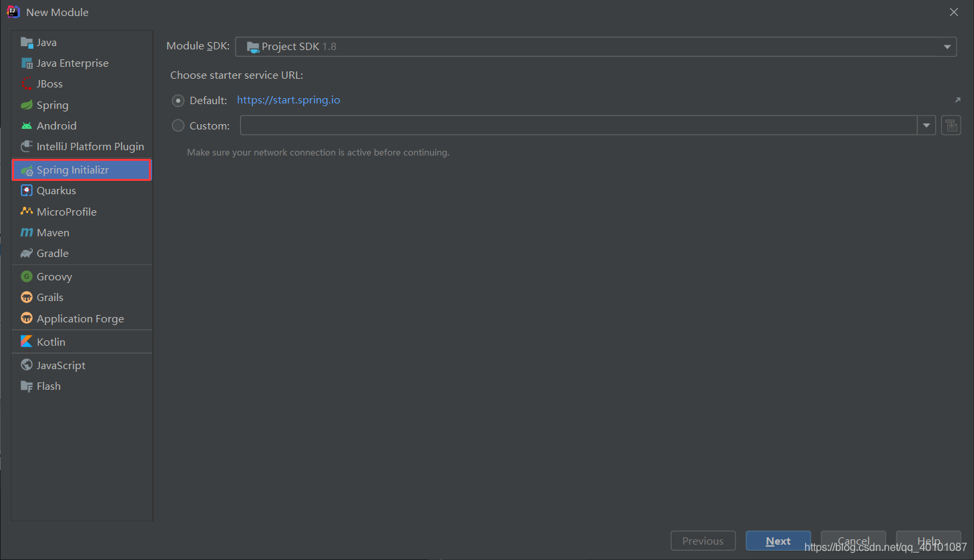
Task: Click the Project SDK folder icon
Action: tap(253, 47)
